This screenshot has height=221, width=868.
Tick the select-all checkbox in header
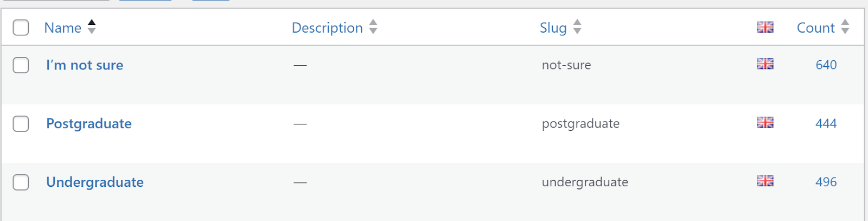(x=21, y=27)
